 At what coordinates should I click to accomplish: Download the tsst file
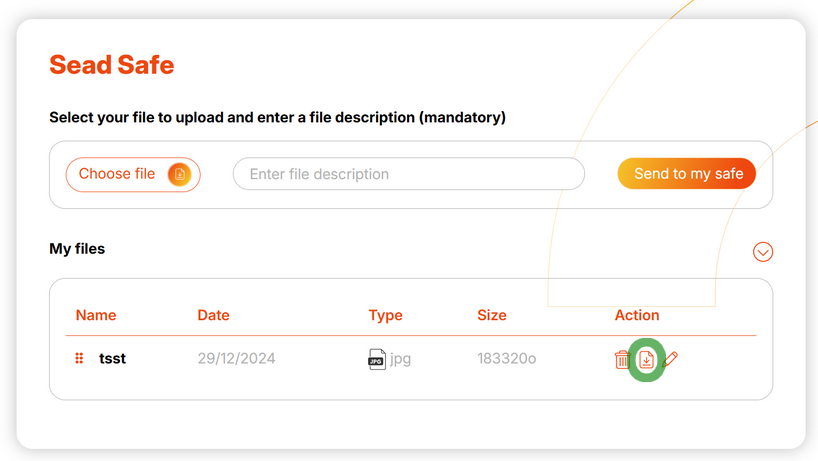[x=646, y=359]
